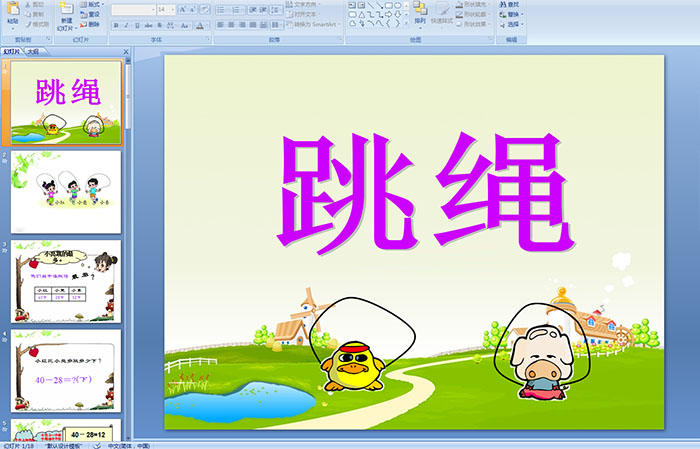700x449 pixels.
Task: Open the character spacing (AV) dropdown
Action: click(x=172, y=25)
